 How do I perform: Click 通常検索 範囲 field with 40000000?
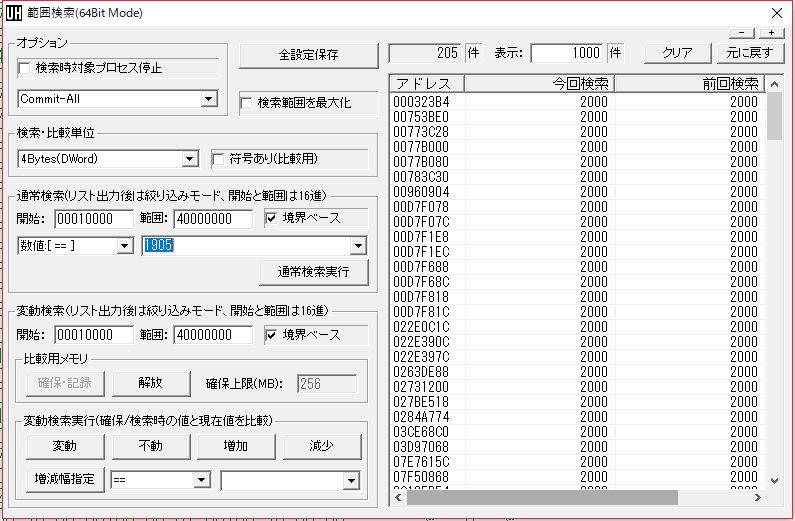tap(213, 219)
